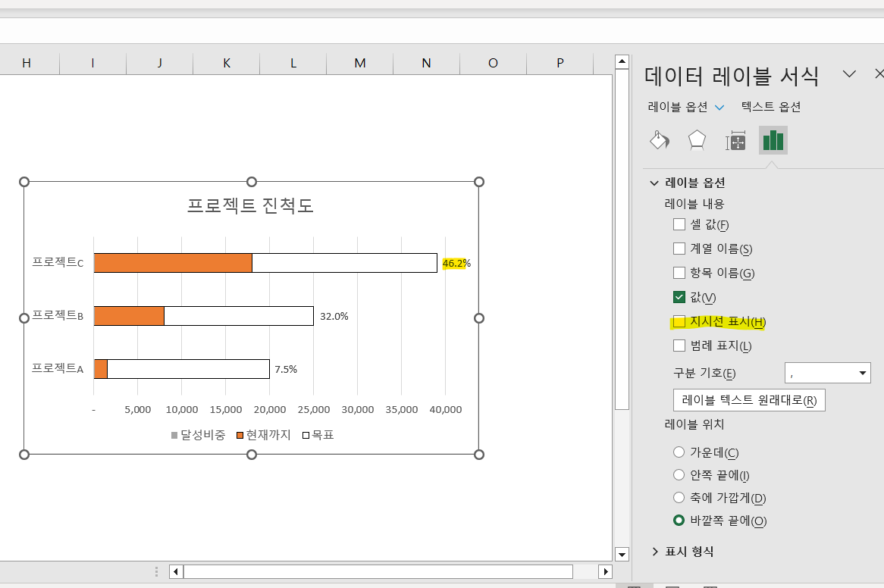Select the Label Options chart icon
The width and height of the screenshot is (884, 588).
(773, 140)
